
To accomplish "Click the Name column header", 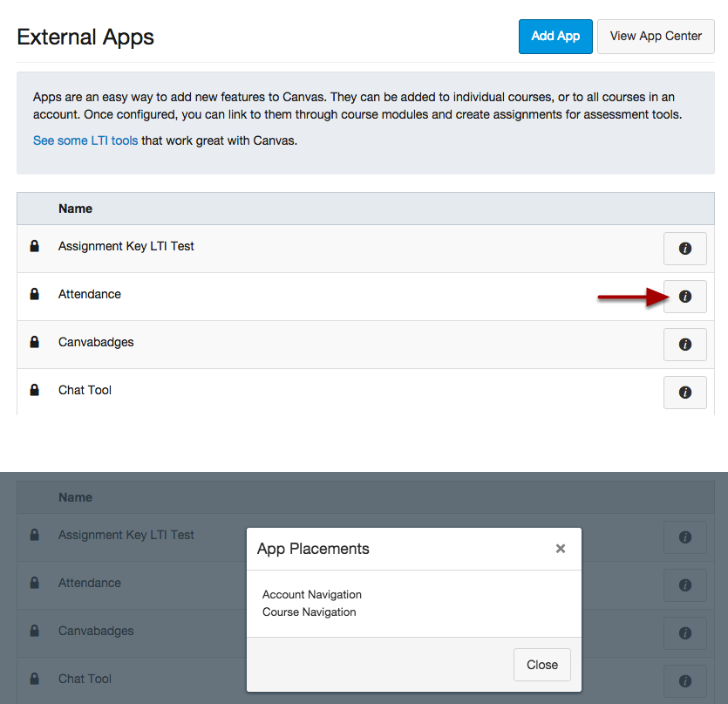I will [x=75, y=208].
